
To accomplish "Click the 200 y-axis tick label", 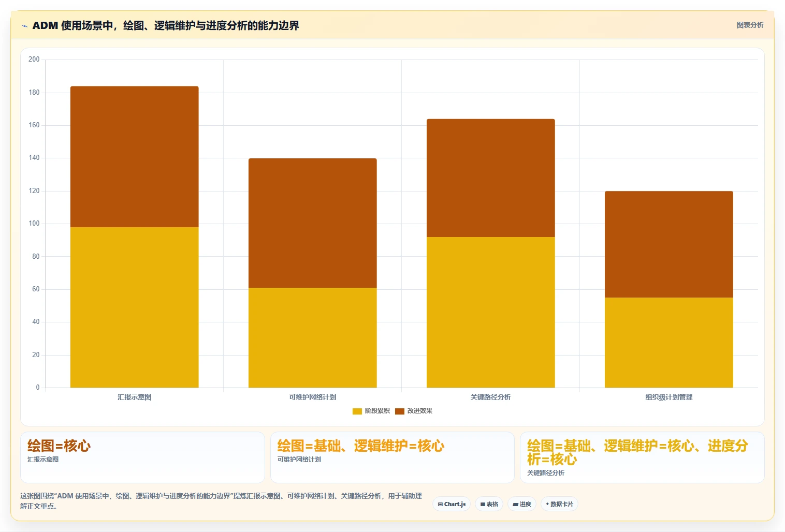I will (x=34, y=60).
